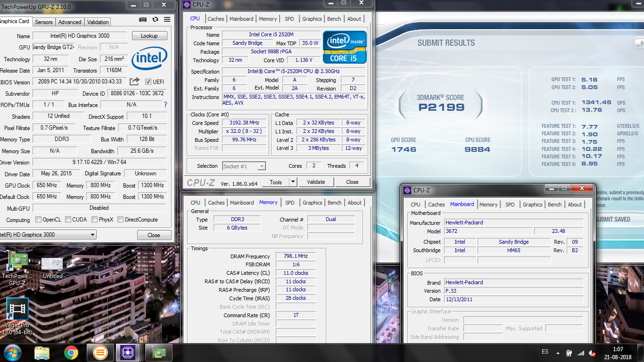Click the GPU Name field Intel(R) HD Graphics 3000
Image resolution: width=644 pixels, height=362 pixels.
80,36
